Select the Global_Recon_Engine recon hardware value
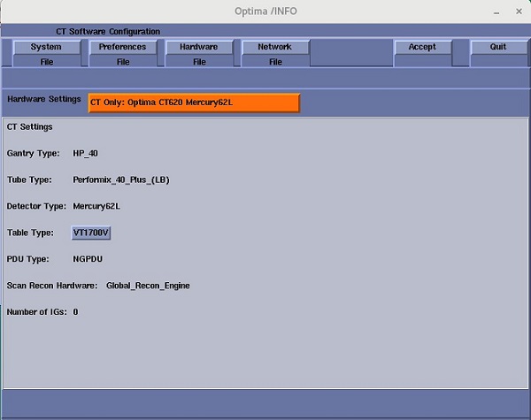Viewport: 531px width, 420px height. [148, 286]
